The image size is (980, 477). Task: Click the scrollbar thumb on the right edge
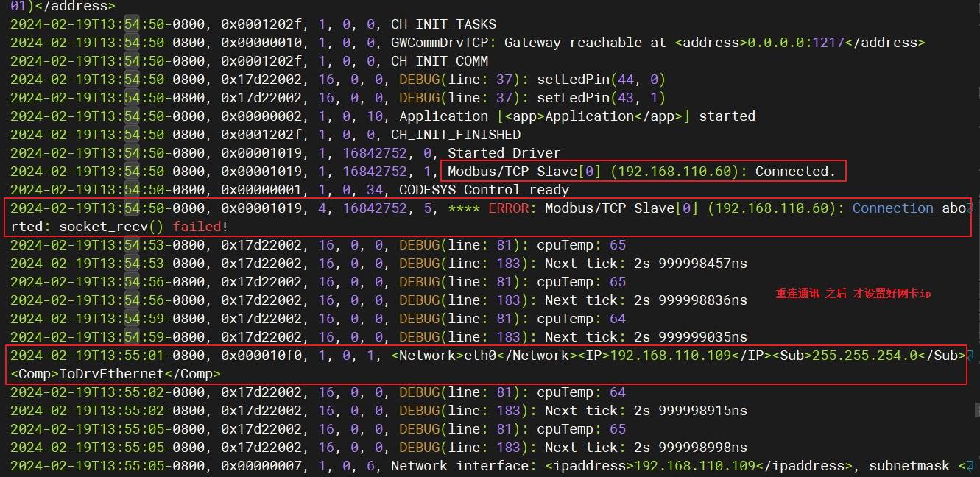pyautogui.click(x=976, y=407)
